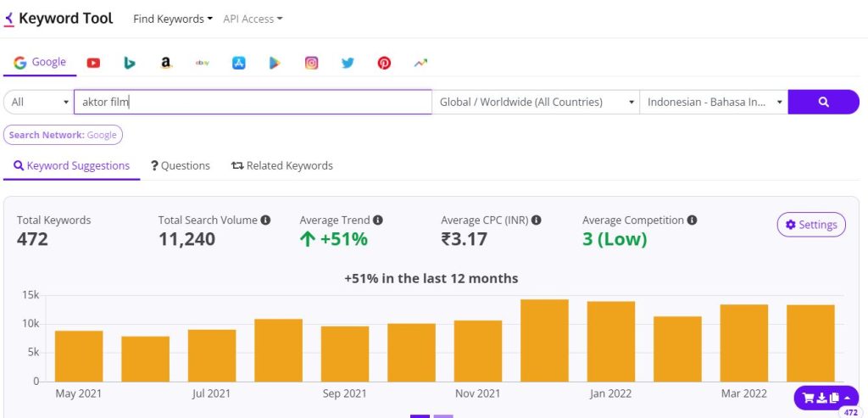This screenshot has height=418, width=868.
Task: Switch to the Play Store search source
Action: point(275,63)
